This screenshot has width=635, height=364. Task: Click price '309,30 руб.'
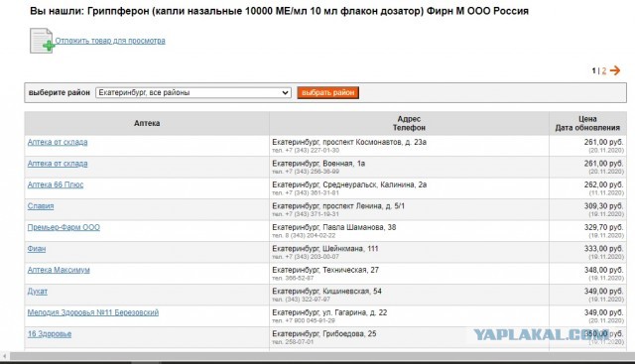(603, 206)
